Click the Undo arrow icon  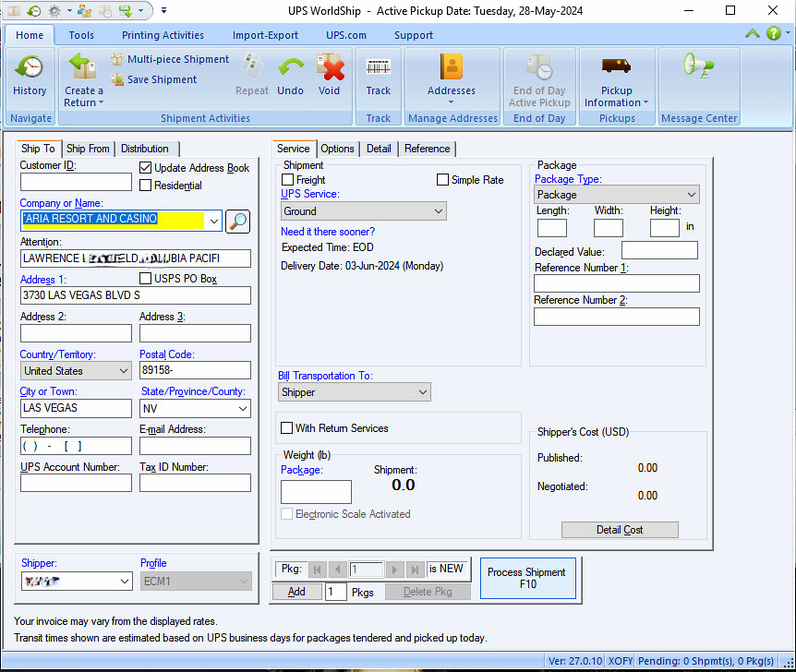(290, 68)
